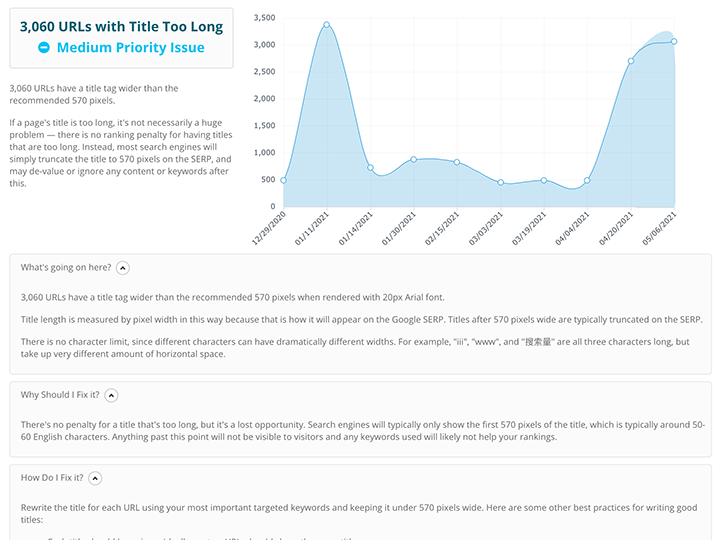This screenshot has width=720, height=540.
Task: Select the 03/03/2021 chart data marker
Action: point(500,183)
